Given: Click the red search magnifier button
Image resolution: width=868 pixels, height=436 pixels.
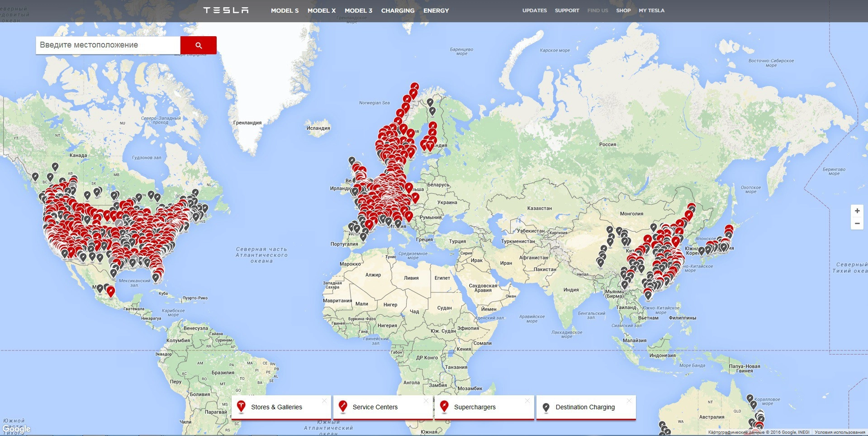Looking at the screenshot, I should [198, 45].
